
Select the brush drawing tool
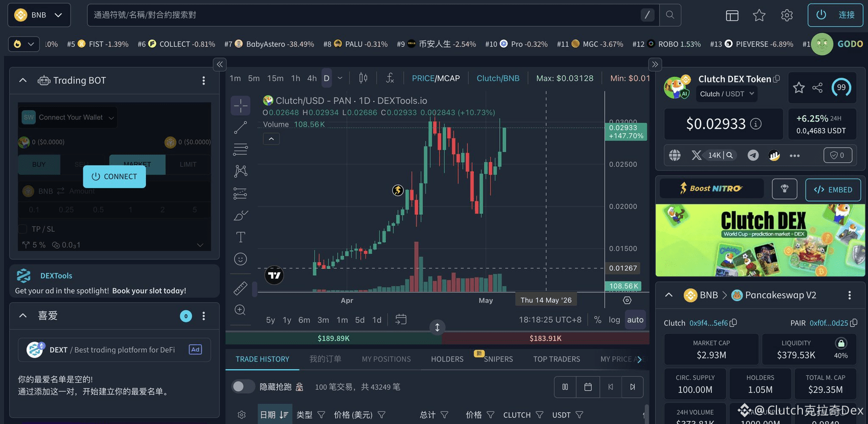(x=241, y=215)
